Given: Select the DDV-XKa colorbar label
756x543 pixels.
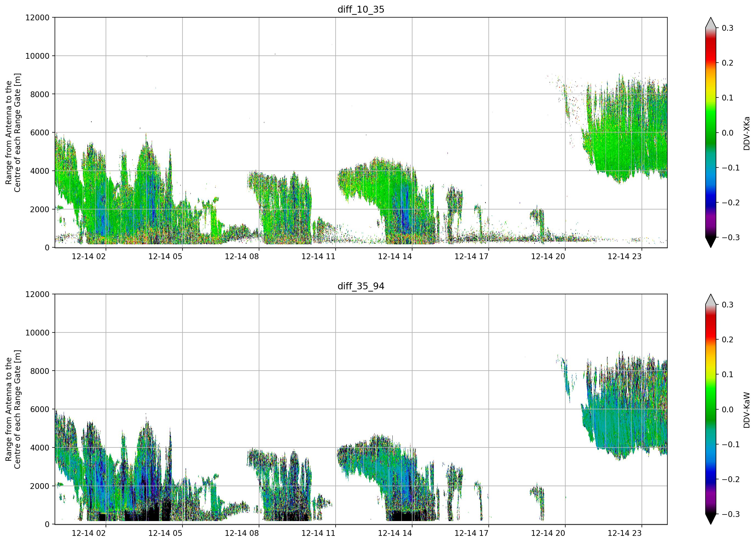Looking at the screenshot, I should pos(746,133).
